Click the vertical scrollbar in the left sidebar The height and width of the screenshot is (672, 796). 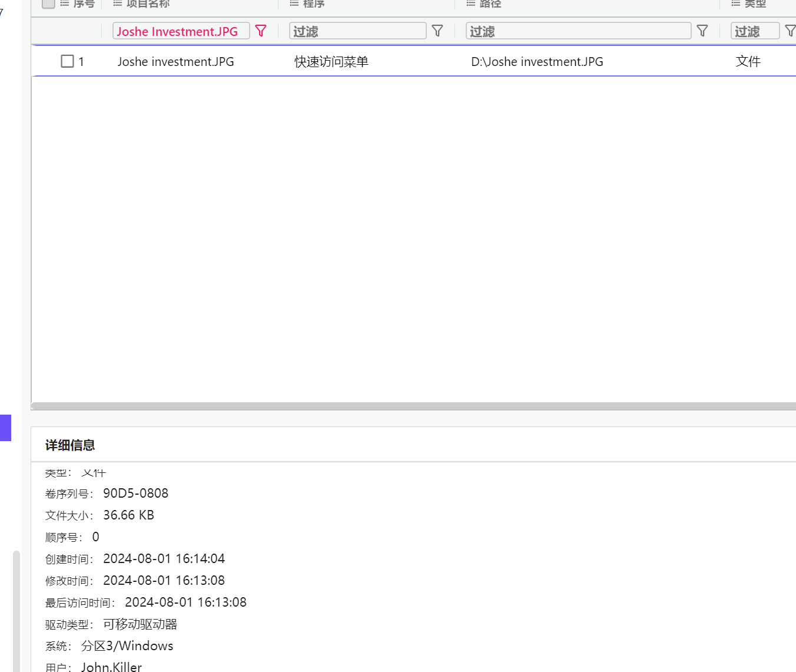pos(16,611)
